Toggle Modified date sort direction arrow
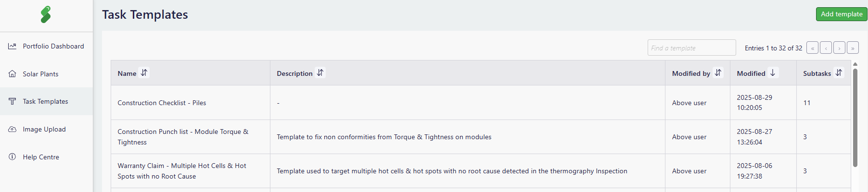This screenshot has width=868, height=192. [773, 72]
